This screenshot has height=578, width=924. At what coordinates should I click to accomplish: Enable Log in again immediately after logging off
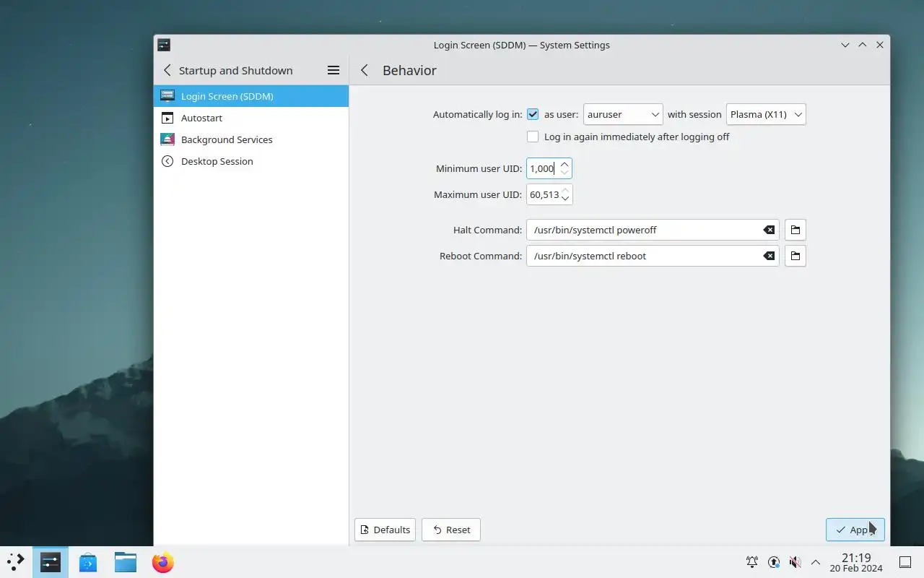point(533,137)
